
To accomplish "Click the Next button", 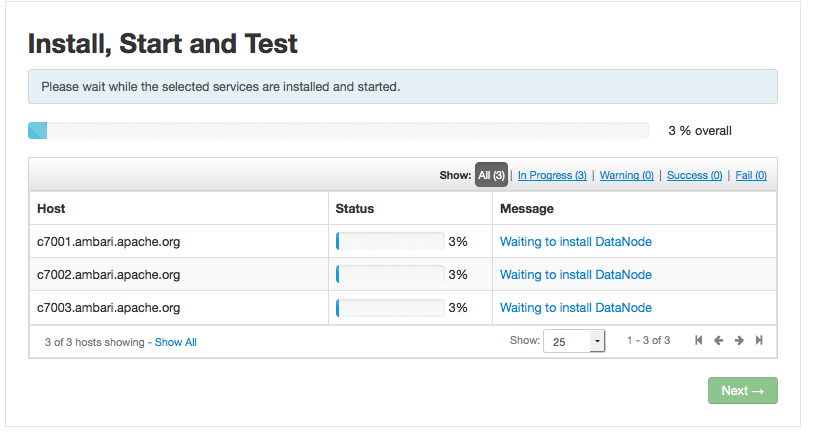I will click(743, 390).
